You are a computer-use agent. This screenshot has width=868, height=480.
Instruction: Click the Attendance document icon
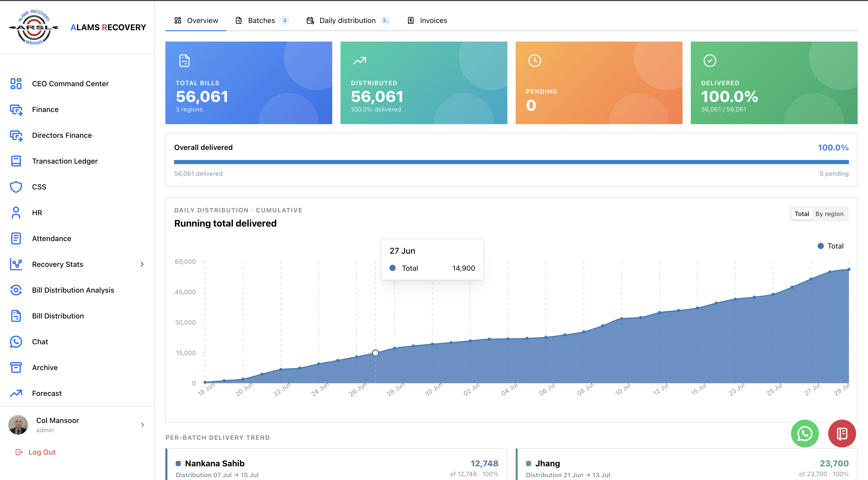[16, 238]
